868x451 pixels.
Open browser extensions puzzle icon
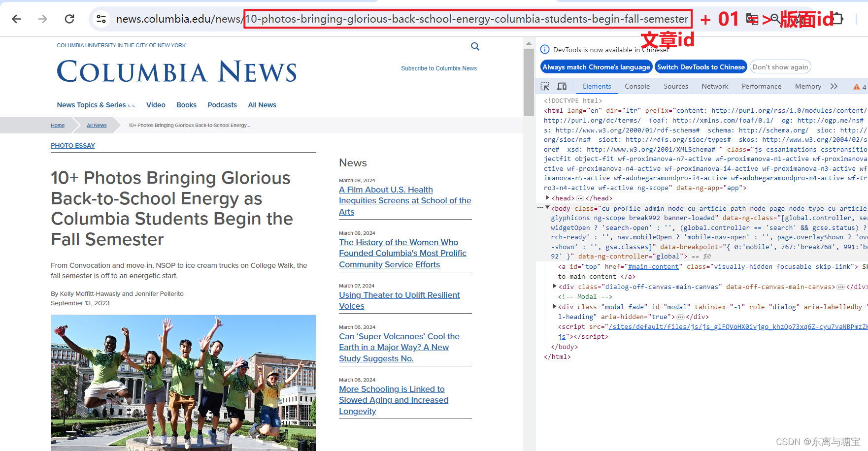pos(838,19)
